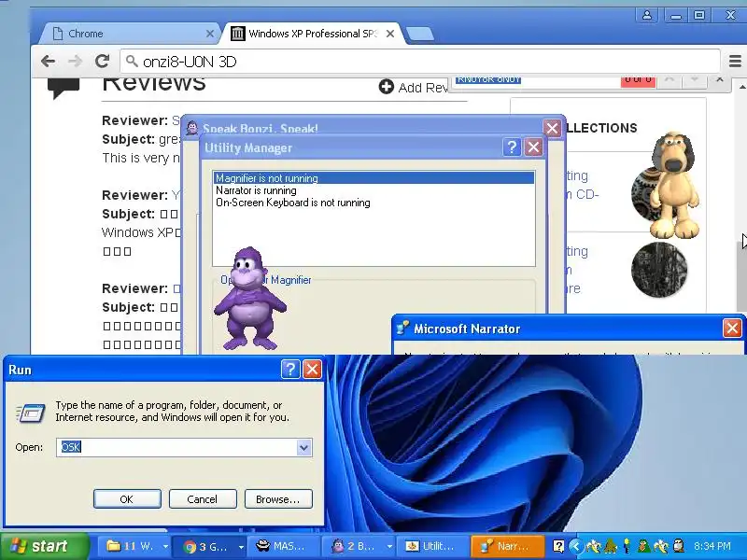The image size is (747, 560).
Task: Click the page scrollbar up arrow
Action: coord(741,88)
